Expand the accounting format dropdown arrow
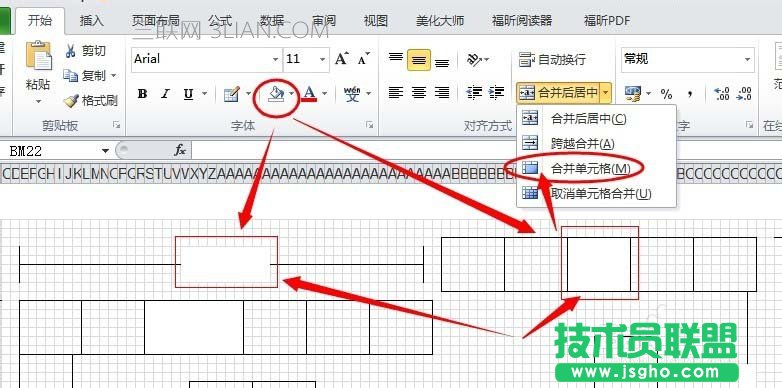Screen dimensions: 782x388 pos(648,93)
